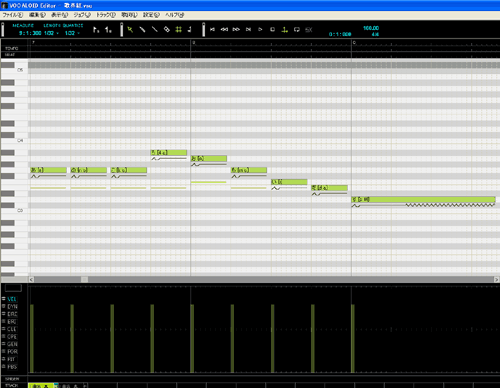Open the ヘルプ (Help) menu

(174, 15)
